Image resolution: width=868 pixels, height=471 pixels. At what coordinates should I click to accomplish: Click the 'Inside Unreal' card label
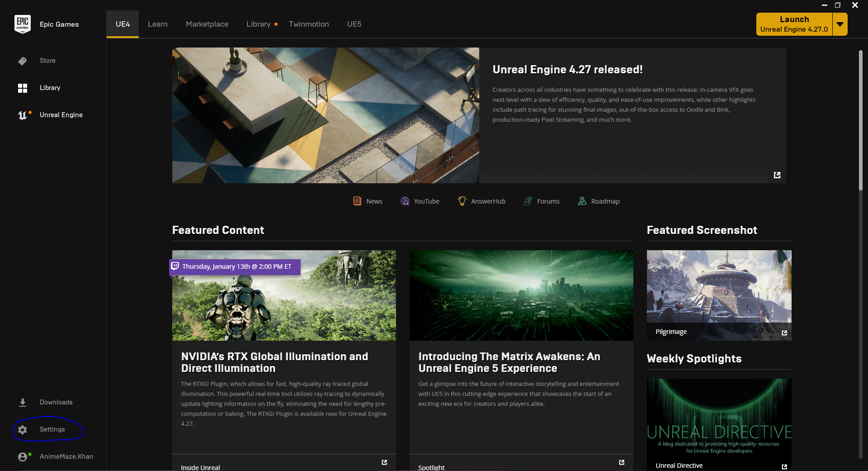[x=200, y=467]
